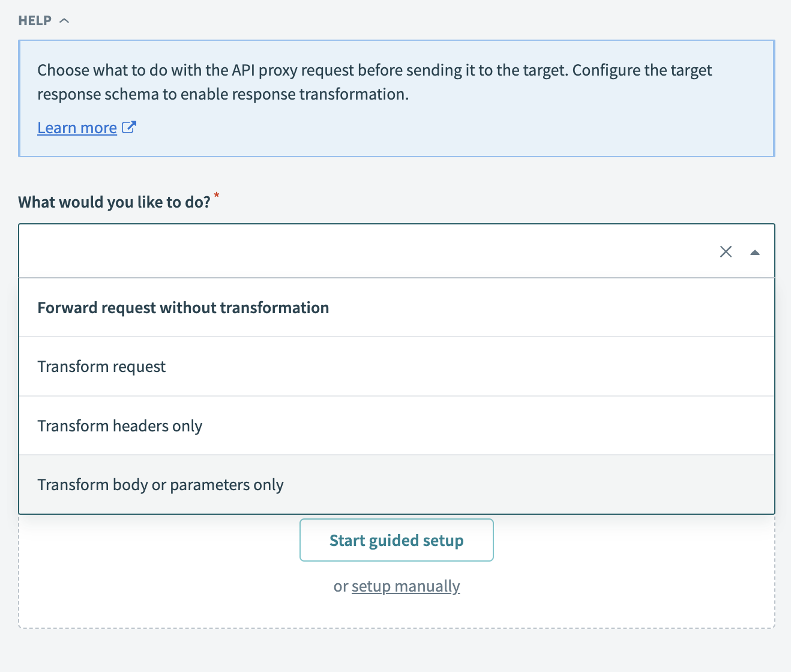Viewport: 791px width, 672px height.
Task: Select 'Transform body or parameters only'
Action: [160, 484]
